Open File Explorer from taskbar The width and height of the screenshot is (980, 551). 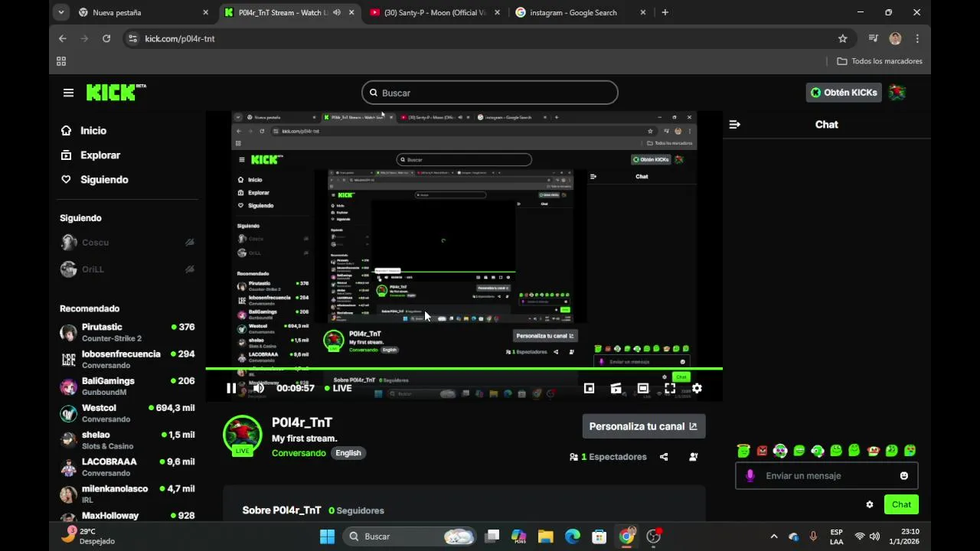click(545, 536)
